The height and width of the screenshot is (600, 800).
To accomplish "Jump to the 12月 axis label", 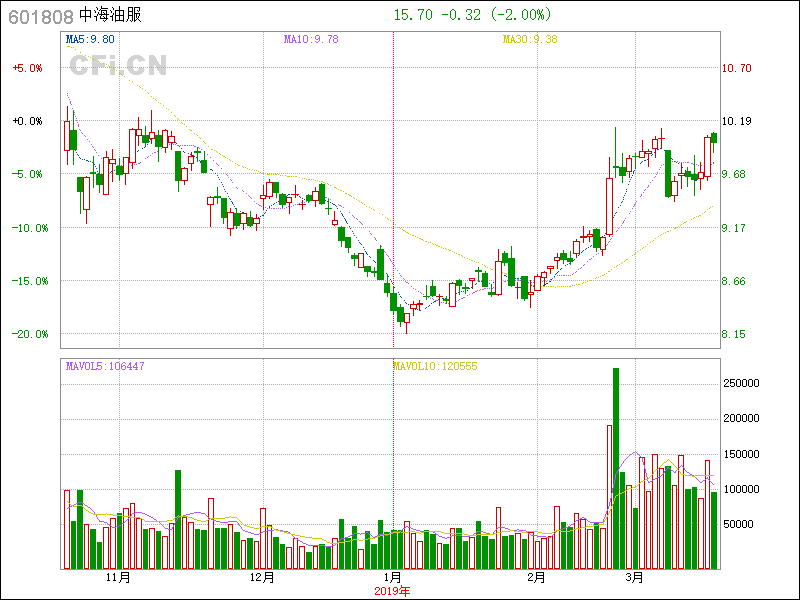I will (x=262, y=578).
